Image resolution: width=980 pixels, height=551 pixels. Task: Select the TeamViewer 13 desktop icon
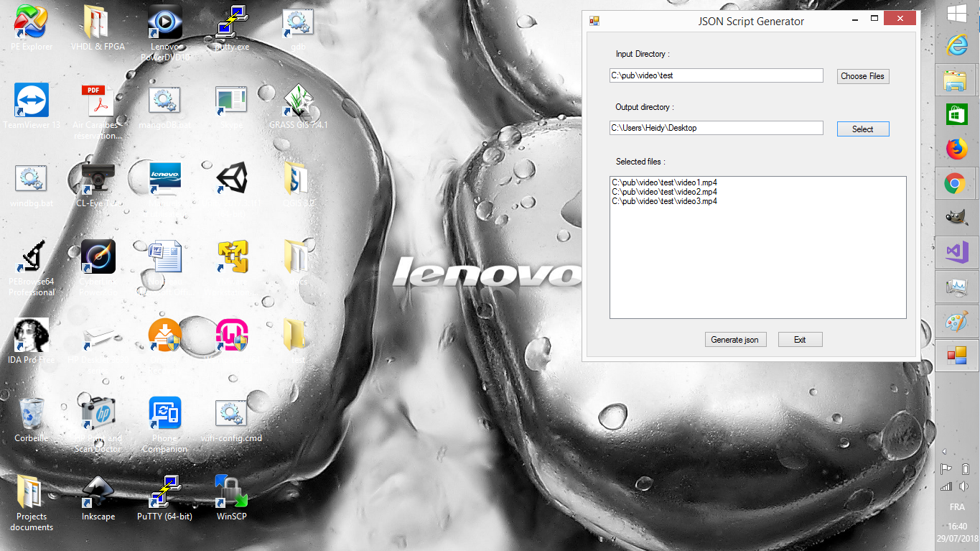[x=32, y=106]
